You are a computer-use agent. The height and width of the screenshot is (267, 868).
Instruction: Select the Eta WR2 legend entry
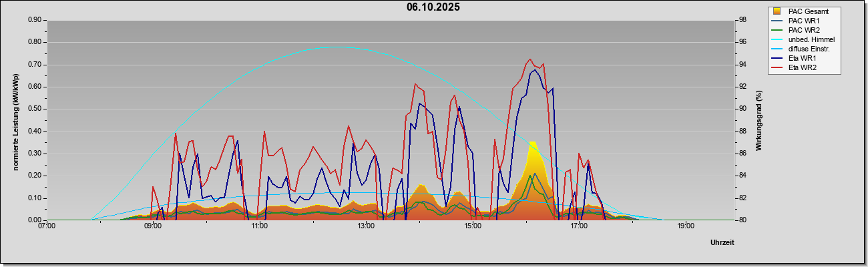(803, 68)
